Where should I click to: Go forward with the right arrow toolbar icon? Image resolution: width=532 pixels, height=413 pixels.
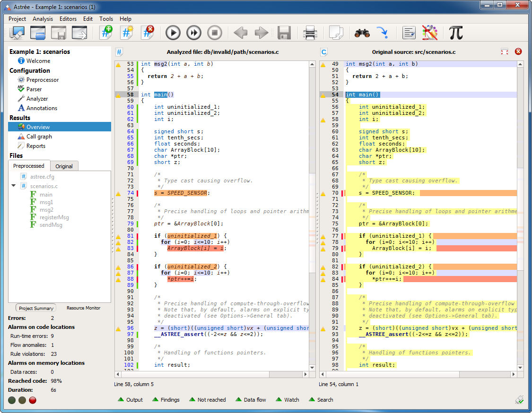coord(261,33)
